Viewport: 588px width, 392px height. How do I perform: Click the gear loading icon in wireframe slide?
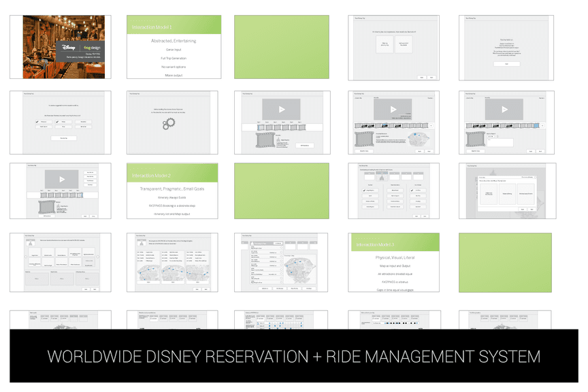pos(169,123)
